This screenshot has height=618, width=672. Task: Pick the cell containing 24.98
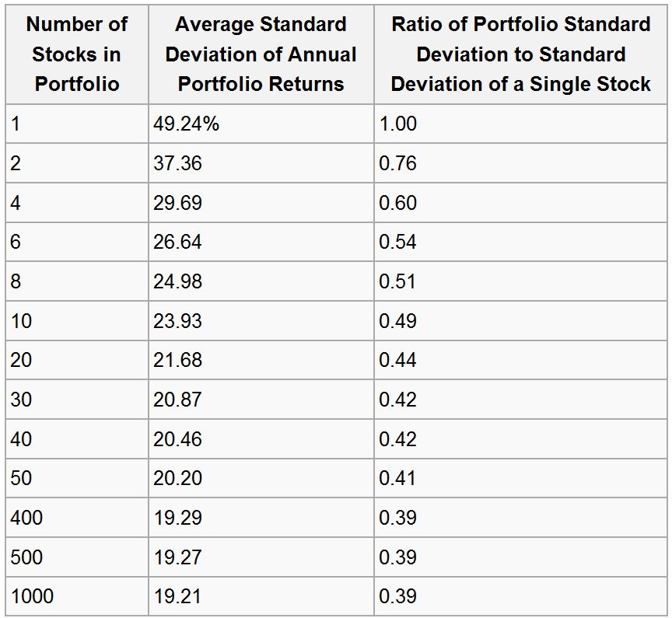click(x=177, y=281)
